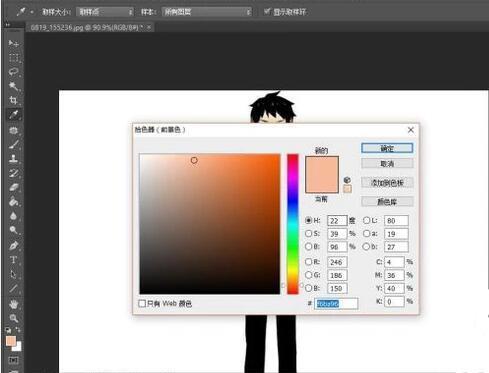Select the Line shape tool
Screen dimensions: 489x373
click(13, 288)
